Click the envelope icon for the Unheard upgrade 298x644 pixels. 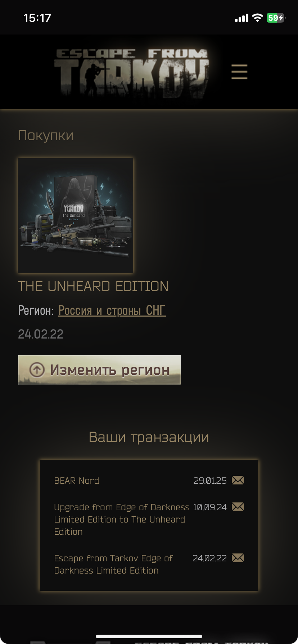click(x=238, y=507)
